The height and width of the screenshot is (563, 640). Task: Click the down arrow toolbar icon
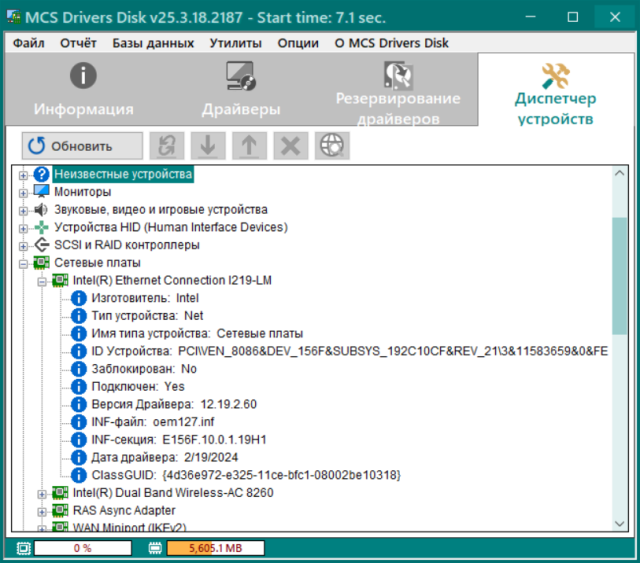[x=208, y=145]
